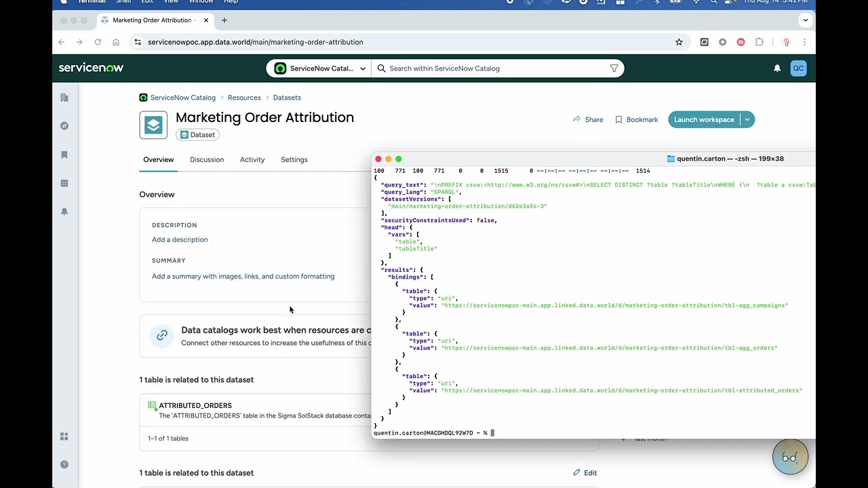The height and width of the screenshot is (488, 868).
Task: Click the link icon in connect resources banner
Action: pos(162,335)
